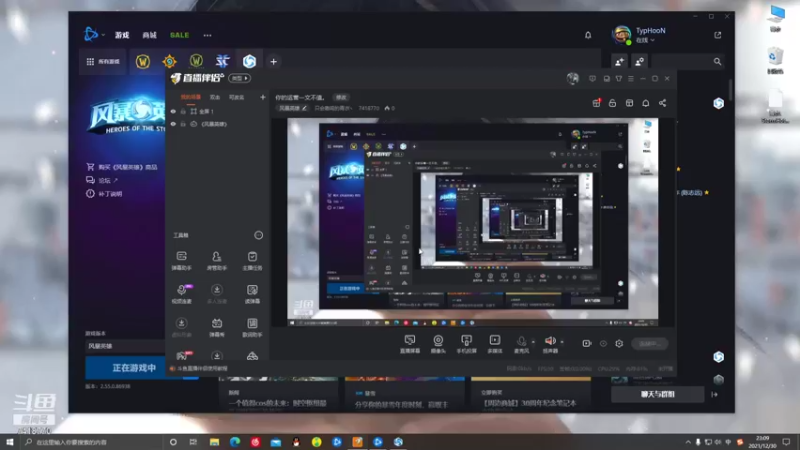Switch to the first orange scene tab
Screen dimensions: 800x450
[x=191, y=97]
